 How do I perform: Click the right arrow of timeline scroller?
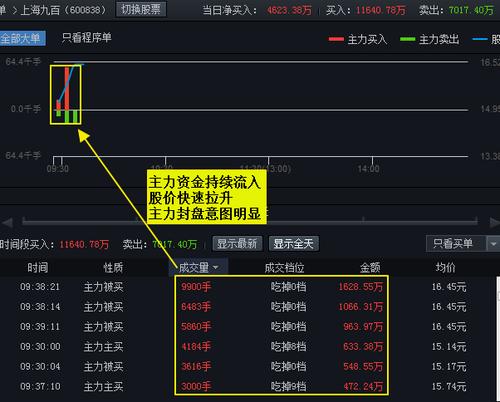495,222
